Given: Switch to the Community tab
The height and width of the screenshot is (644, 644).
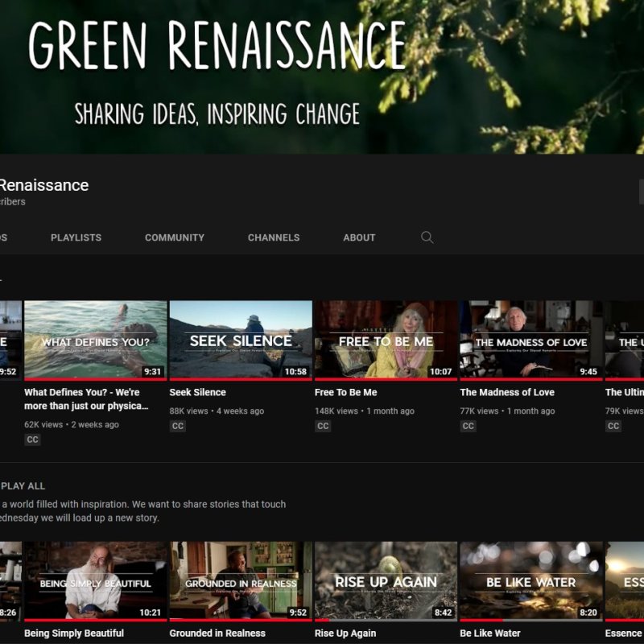Looking at the screenshot, I should (175, 237).
